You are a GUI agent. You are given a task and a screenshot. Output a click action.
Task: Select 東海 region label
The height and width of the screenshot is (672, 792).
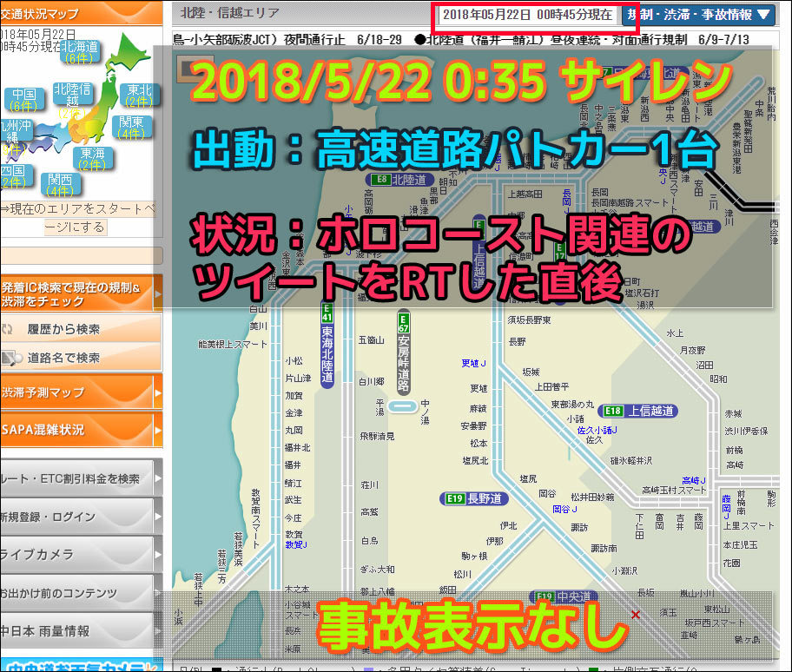tap(92, 159)
